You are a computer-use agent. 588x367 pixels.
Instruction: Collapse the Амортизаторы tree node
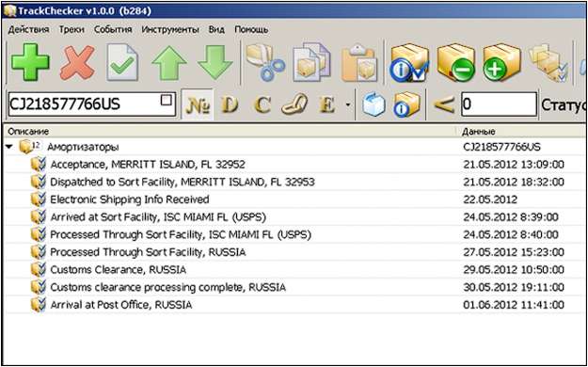pos(9,147)
